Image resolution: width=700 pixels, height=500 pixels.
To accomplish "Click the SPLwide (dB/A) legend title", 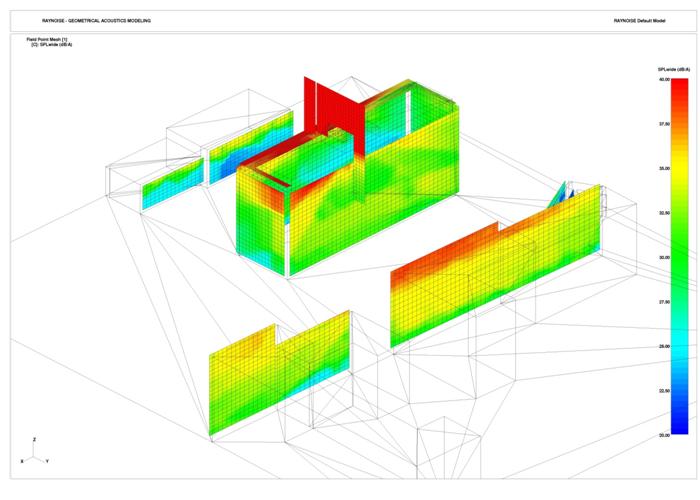I will pyautogui.click(x=672, y=69).
